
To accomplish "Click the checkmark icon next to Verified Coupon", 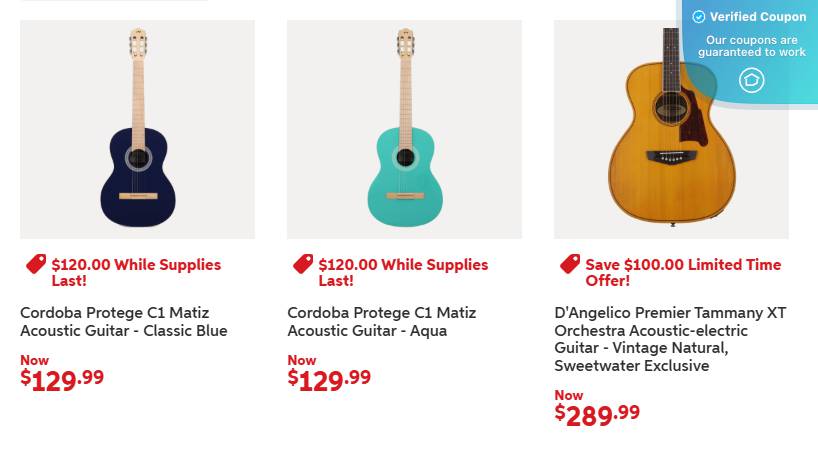I will click(x=699, y=17).
